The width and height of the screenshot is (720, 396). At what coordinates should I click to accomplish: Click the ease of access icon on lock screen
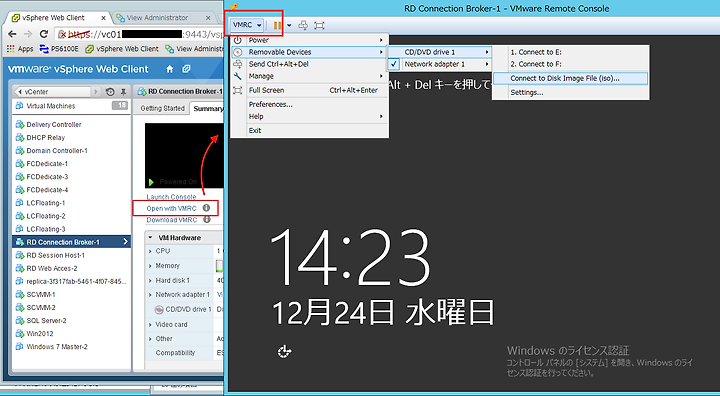(284, 352)
